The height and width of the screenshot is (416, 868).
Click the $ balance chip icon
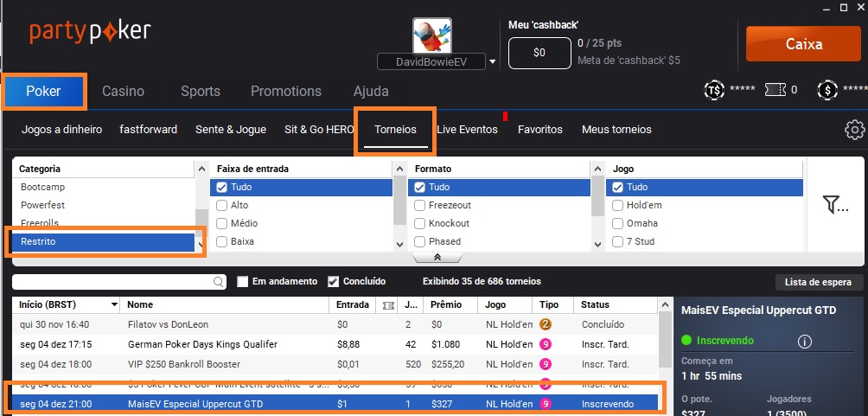(x=827, y=90)
